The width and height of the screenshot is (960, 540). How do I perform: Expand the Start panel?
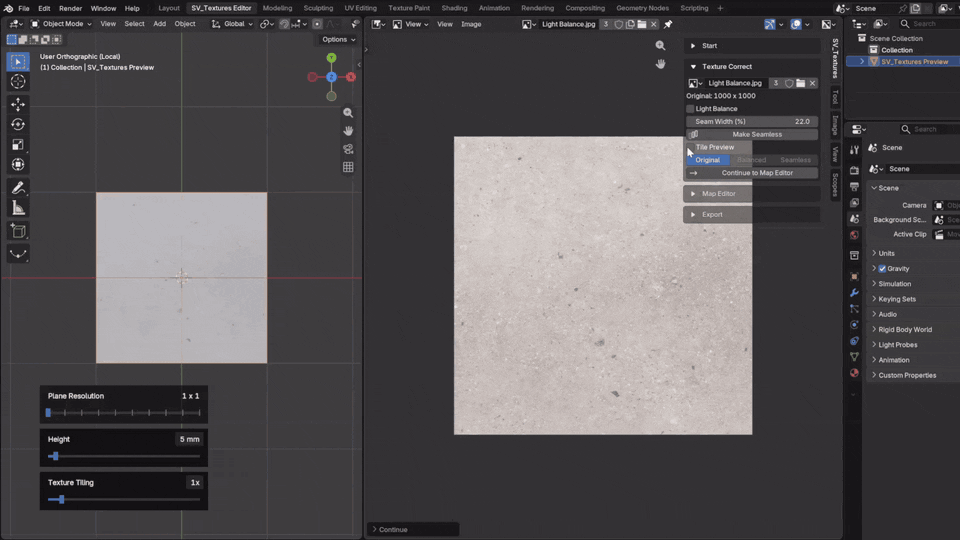tap(752, 46)
